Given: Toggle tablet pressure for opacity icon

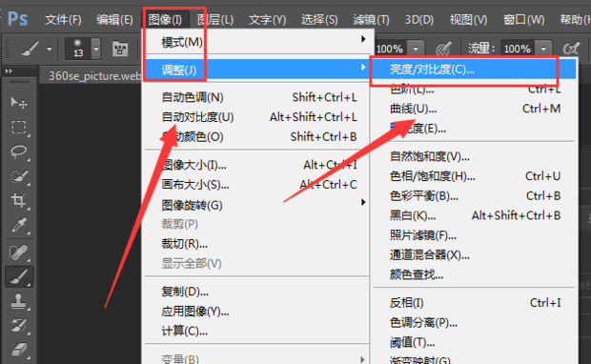Looking at the screenshot, I should pyautogui.click(x=443, y=49).
